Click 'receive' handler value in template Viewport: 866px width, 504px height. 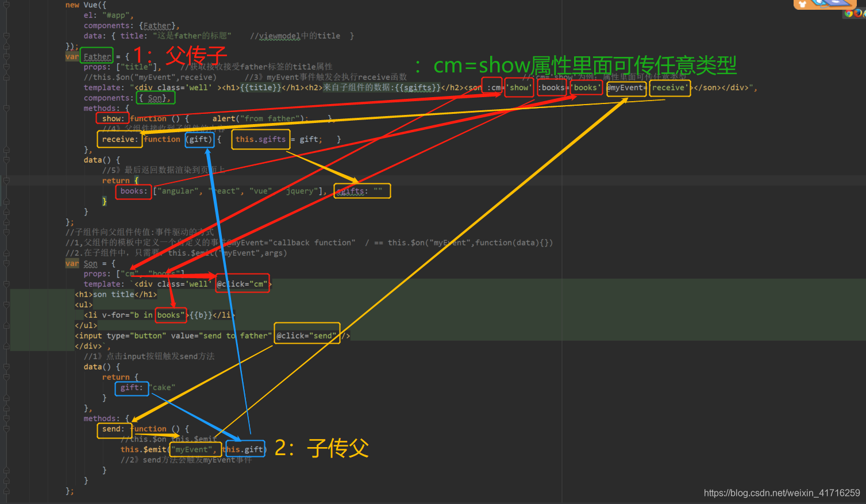coord(669,87)
